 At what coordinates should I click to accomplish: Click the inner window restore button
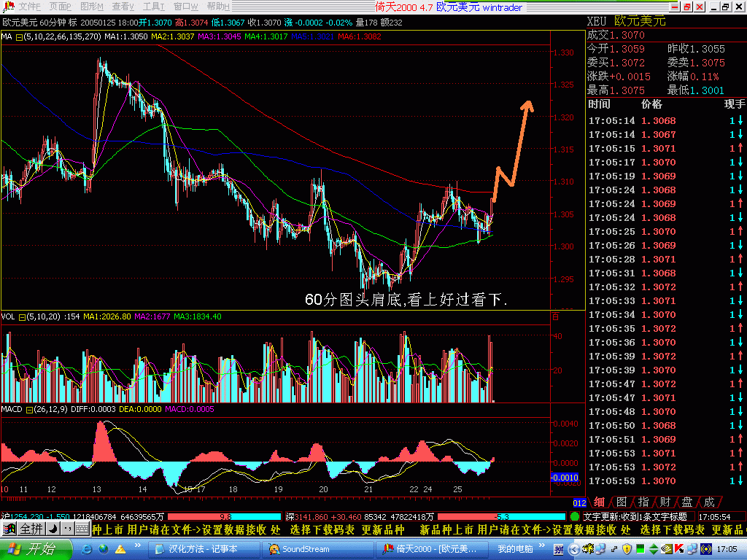725,7
